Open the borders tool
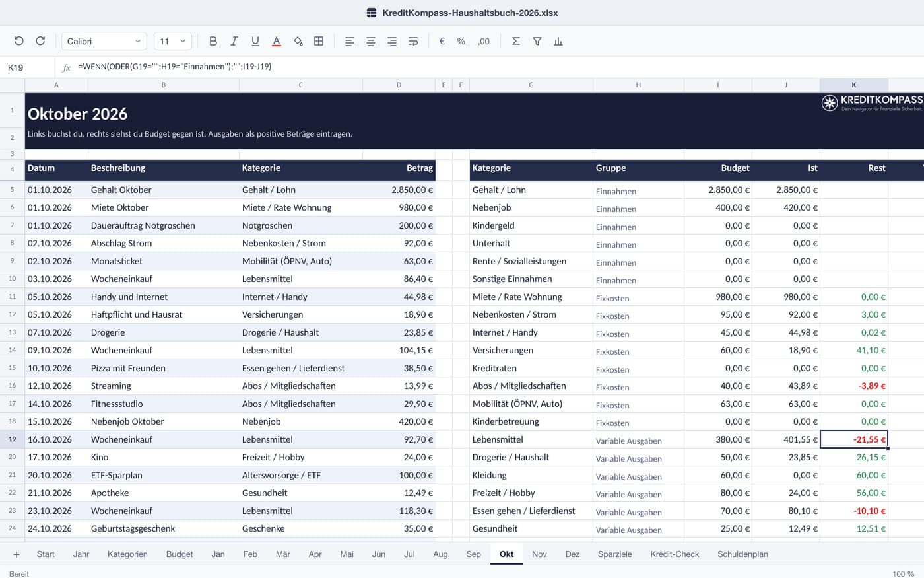The width and height of the screenshot is (924, 578). coord(319,41)
